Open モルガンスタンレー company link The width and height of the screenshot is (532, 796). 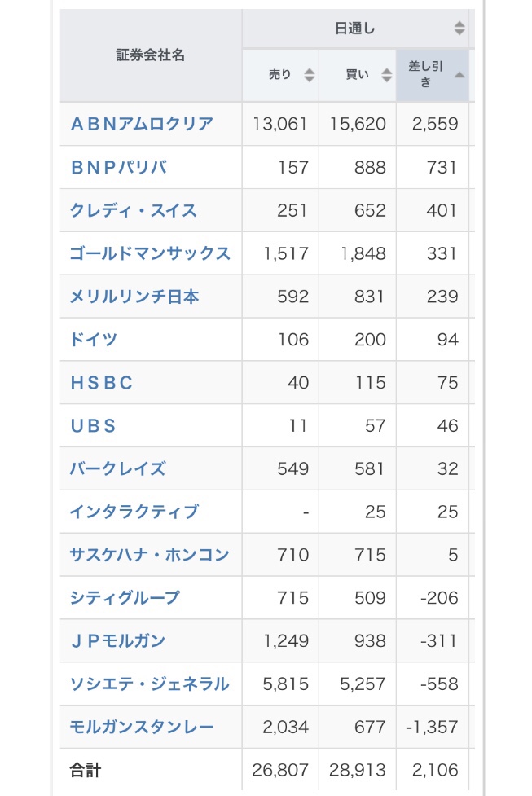point(142,727)
